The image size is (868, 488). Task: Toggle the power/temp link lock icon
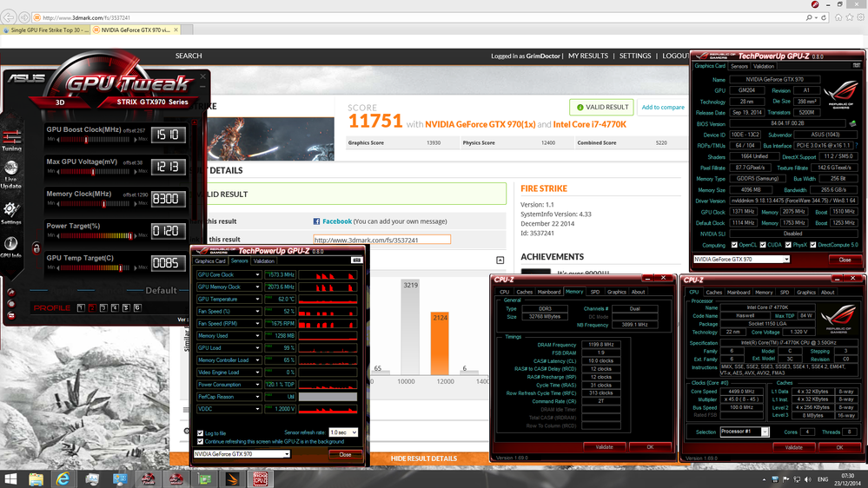tap(36, 247)
